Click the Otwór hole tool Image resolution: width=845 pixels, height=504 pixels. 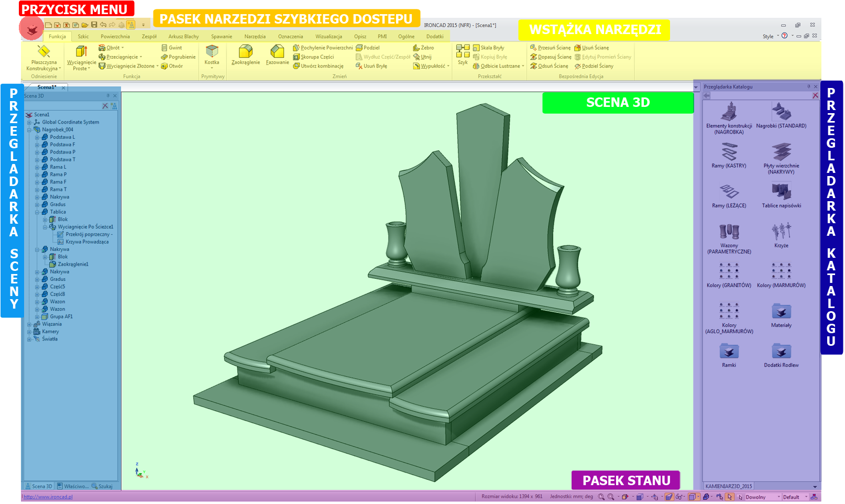[172, 67]
